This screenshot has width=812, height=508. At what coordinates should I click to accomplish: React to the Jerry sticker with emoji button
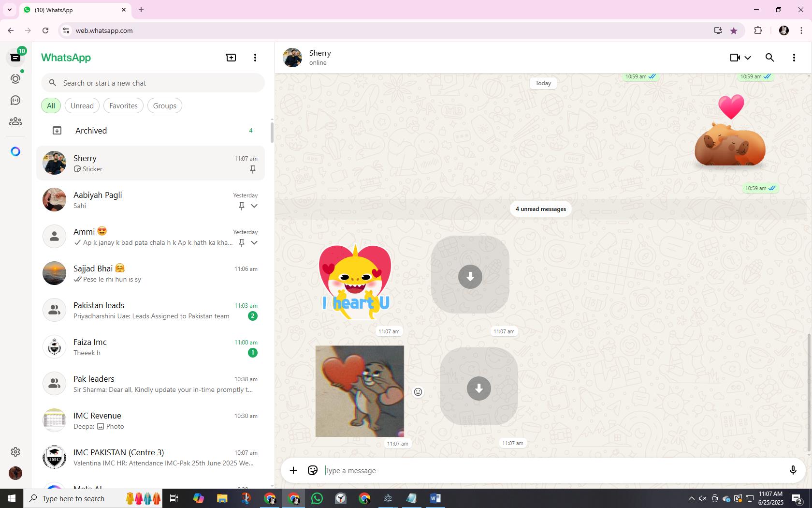(418, 392)
